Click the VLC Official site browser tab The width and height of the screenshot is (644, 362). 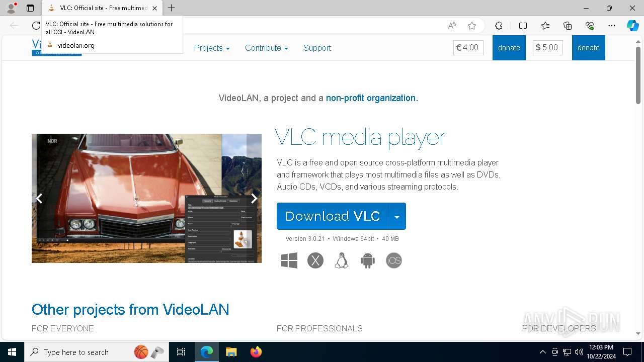coord(102,8)
